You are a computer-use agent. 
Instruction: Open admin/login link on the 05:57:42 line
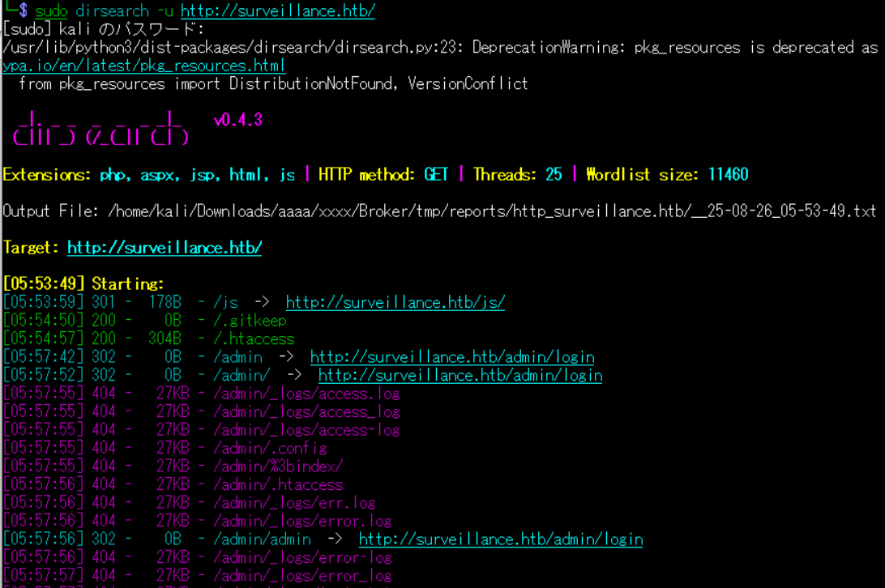pos(451,357)
